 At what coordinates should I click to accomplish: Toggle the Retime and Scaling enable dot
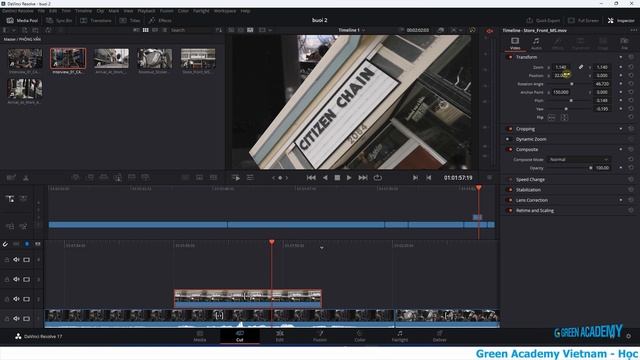point(510,211)
